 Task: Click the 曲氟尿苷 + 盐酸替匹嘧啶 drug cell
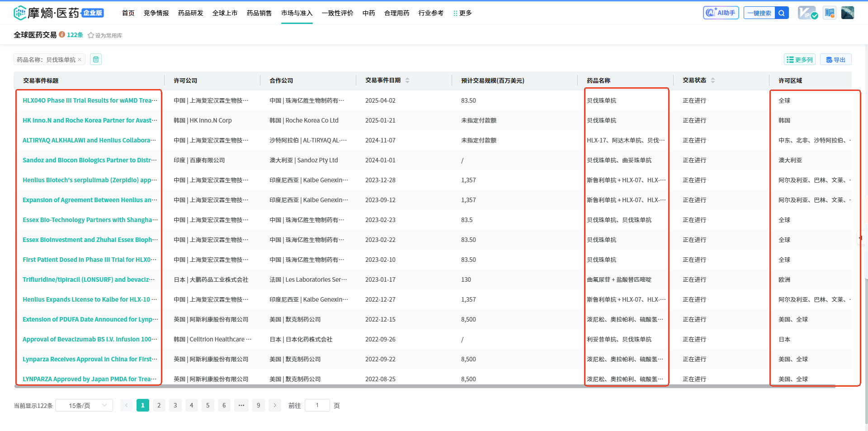point(619,279)
